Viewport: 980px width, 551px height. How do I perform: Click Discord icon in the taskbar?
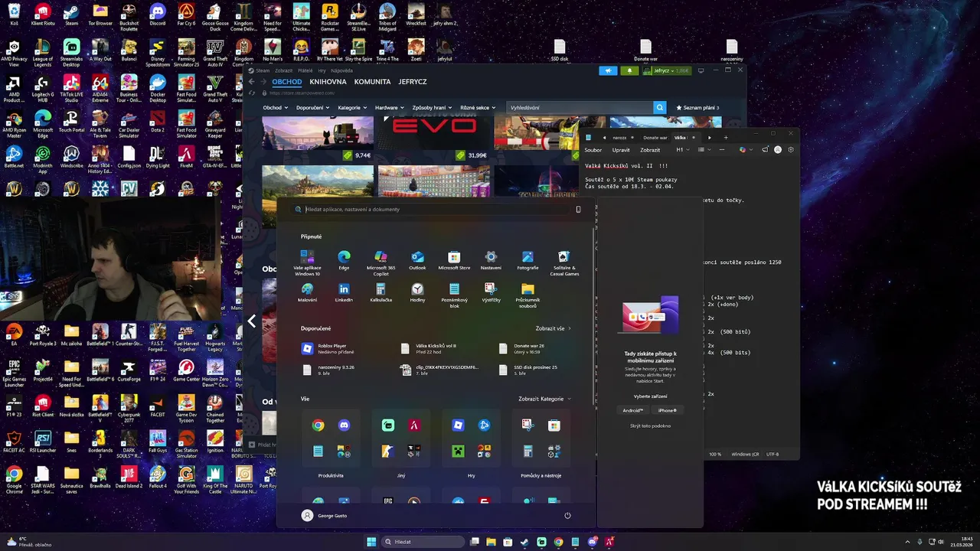point(592,542)
